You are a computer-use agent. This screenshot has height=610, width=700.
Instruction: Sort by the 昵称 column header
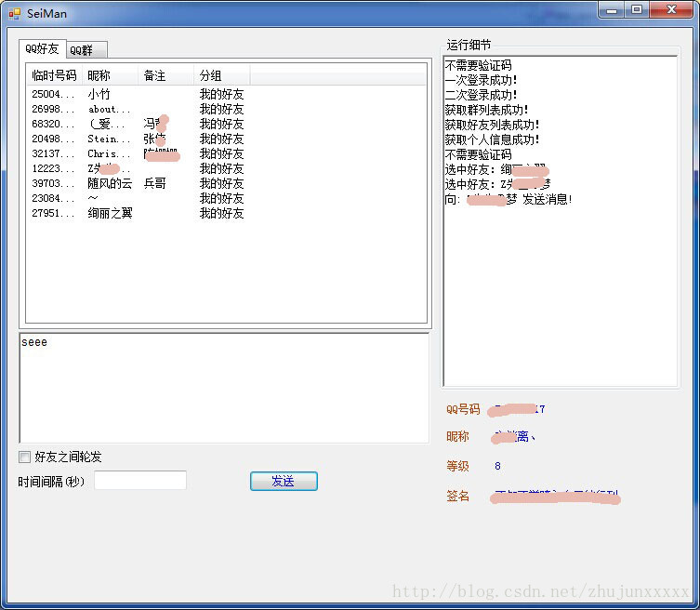(110, 75)
